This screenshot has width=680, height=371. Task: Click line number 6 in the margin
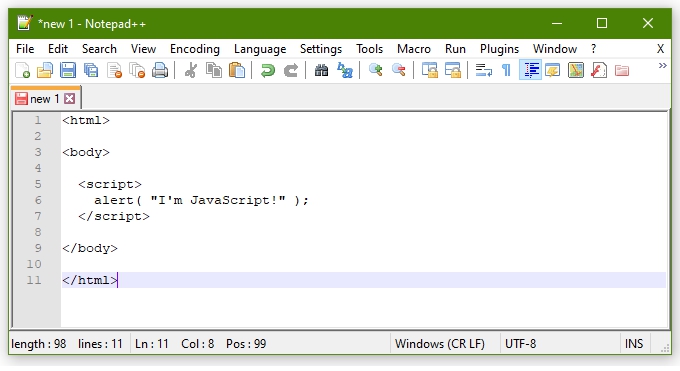pyautogui.click(x=38, y=200)
